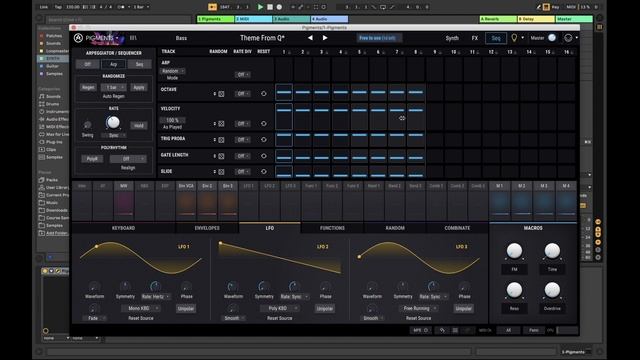This screenshot has height=360, width=640.
Task: Open LFO 1 Rate: Hertz dropdown
Action: (x=155, y=296)
